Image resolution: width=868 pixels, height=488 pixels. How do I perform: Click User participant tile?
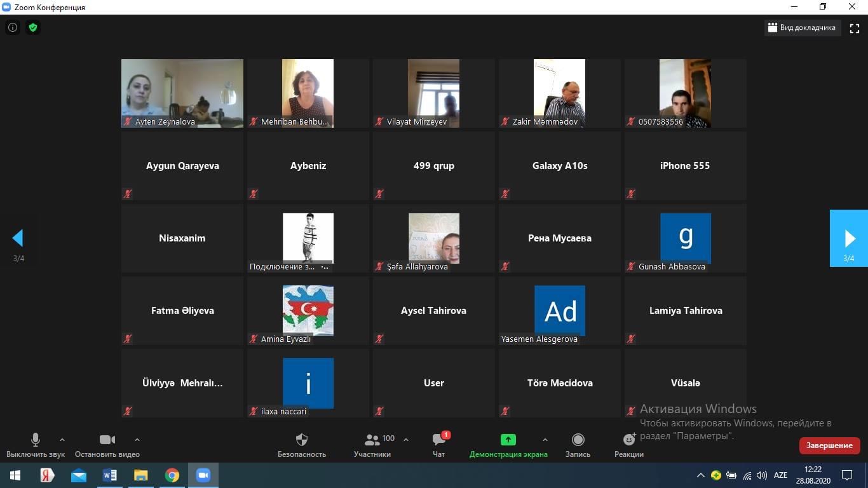[434, 383]
